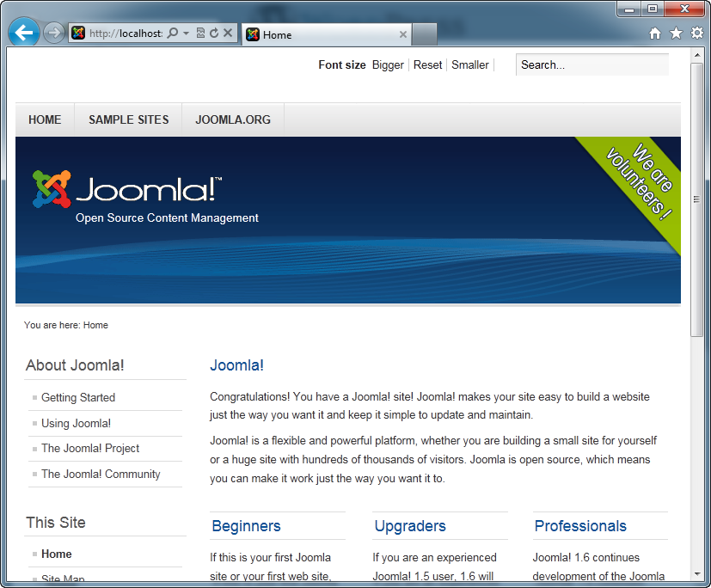The width and height of the screenshot is (711, 588).
Task: Open the Tools gear icon
Action: [x=697, y=32]
